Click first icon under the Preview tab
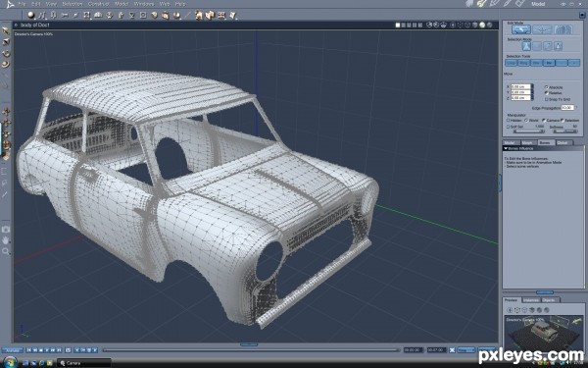This screenshot has height=368, width=588. pos(510,310)
